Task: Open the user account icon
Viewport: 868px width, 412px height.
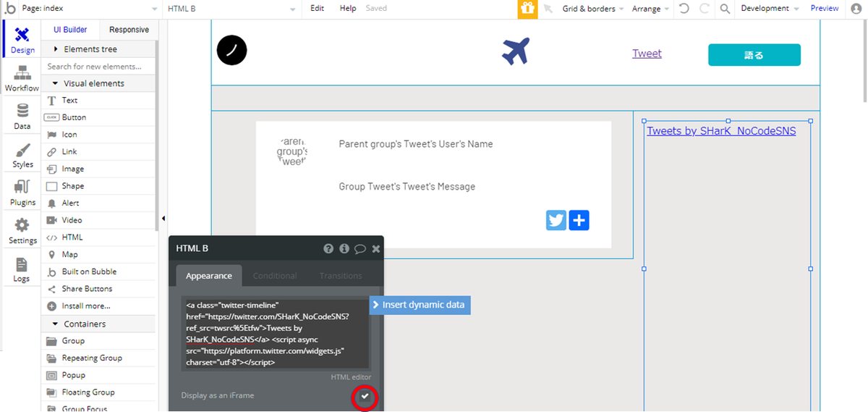Action: tap(857, 9)
